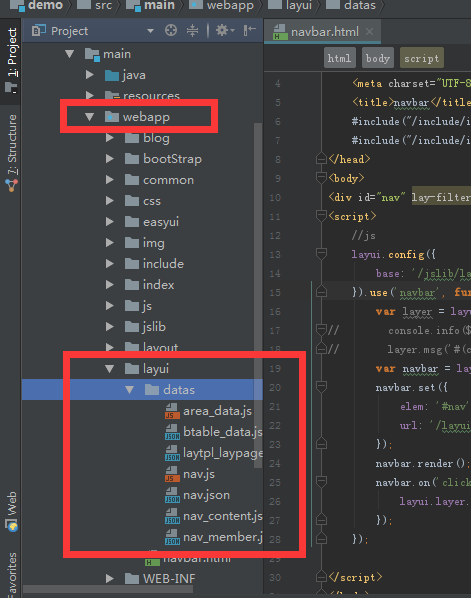The image size is (471, 598).
Task: Click the Project panel title label
Action: (x=69, y=31)
